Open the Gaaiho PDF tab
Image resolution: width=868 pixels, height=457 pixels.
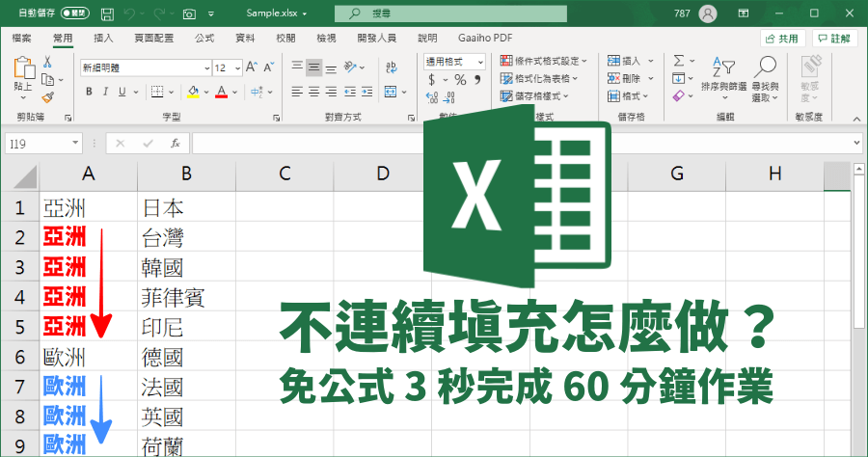coord(485,39)
